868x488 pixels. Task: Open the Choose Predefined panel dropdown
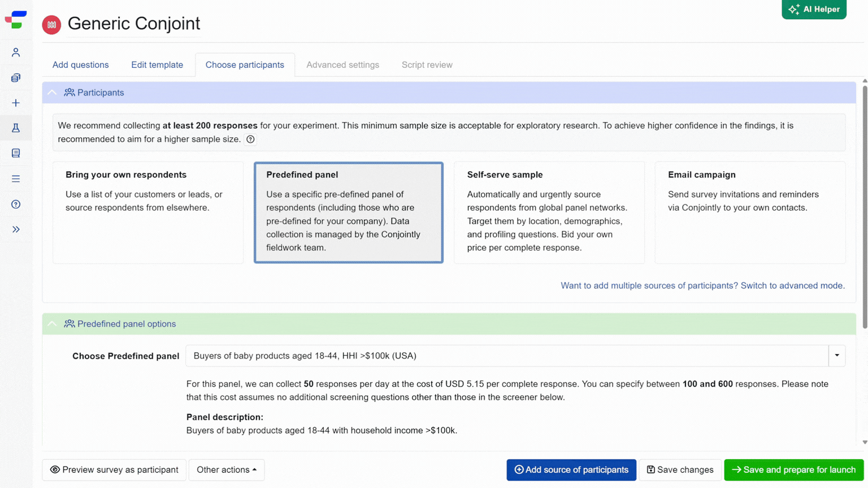pyautogui.click(x=515, y=356)
